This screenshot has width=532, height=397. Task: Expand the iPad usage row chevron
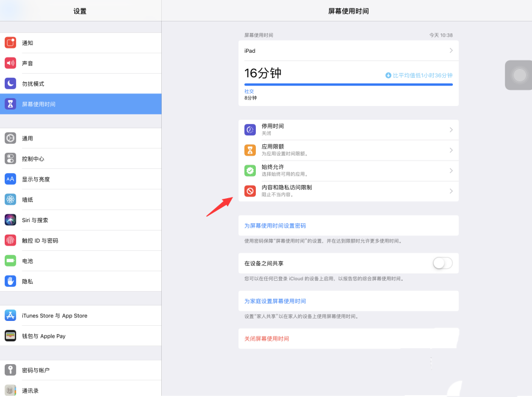(451, 50)
